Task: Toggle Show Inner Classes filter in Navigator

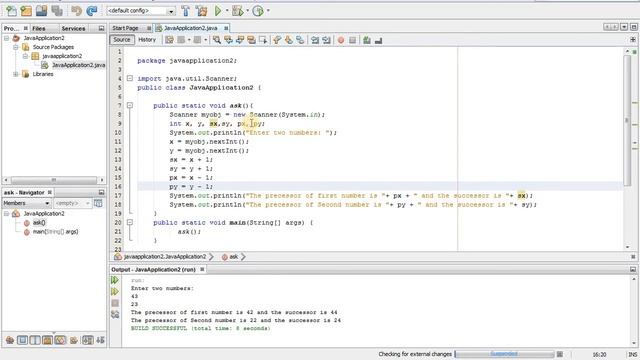Action: [x=60, y=340]
